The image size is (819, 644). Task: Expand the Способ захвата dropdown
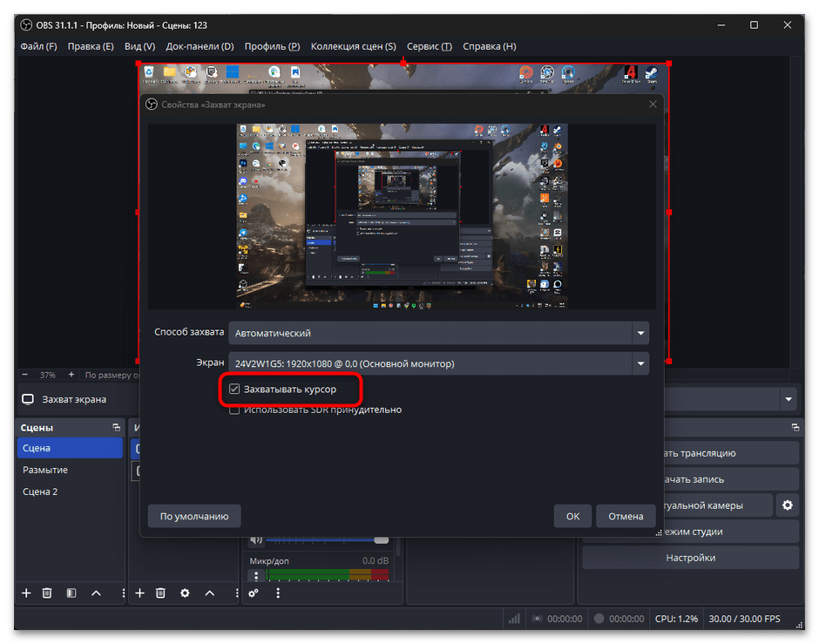click(640, 333)
